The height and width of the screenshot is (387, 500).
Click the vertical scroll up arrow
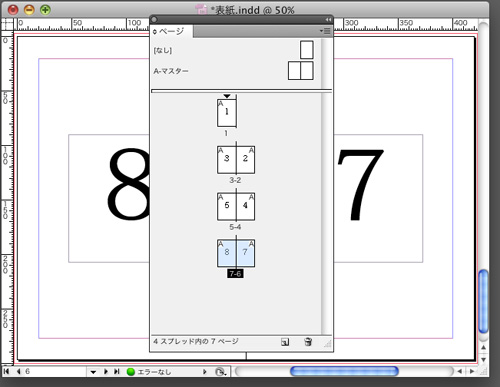click(483, 347)
